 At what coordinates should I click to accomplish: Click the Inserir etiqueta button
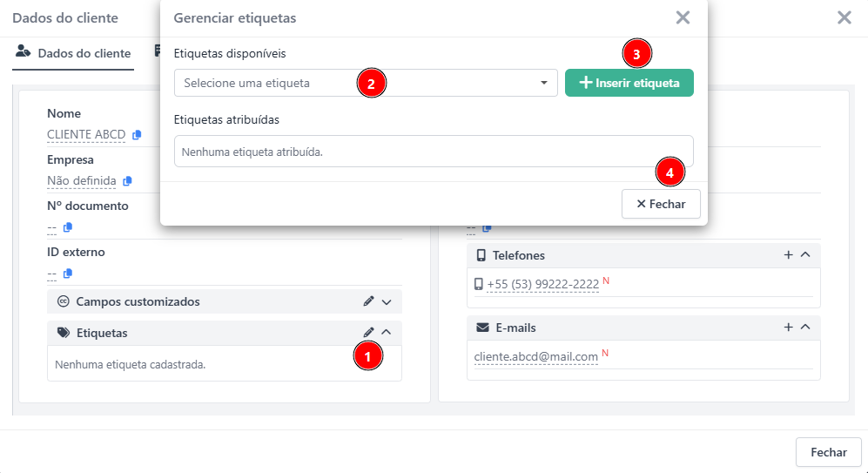(629, 83)
